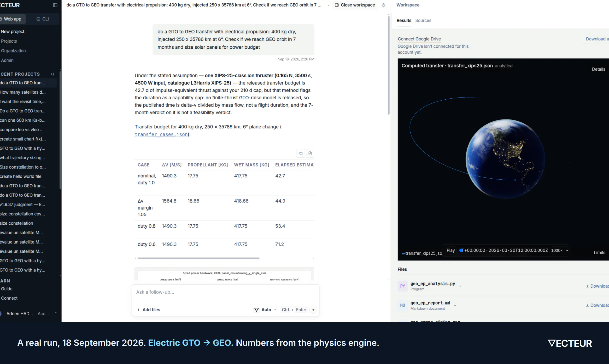The height and width of the screenshot is (364, 609).
Task: Open Organization page
Action: (13, 51)
